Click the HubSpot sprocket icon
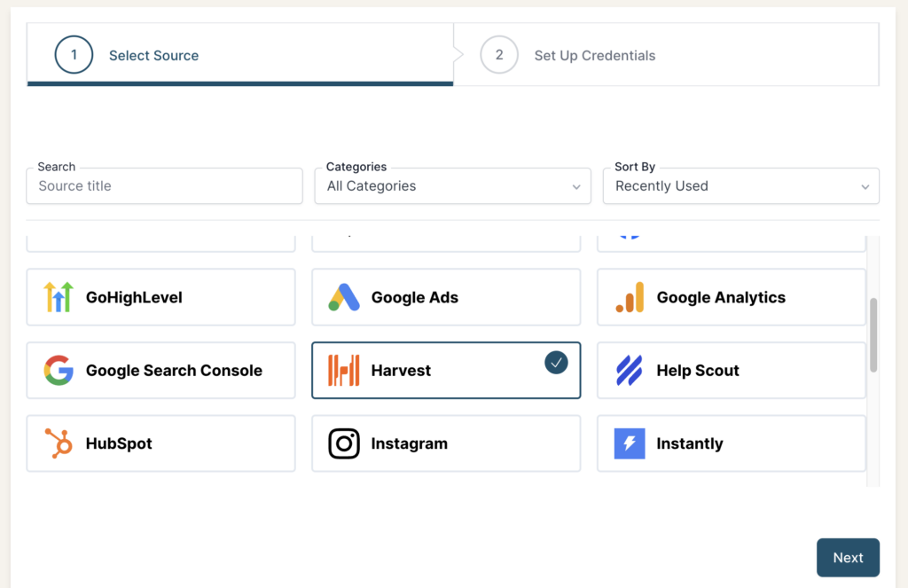908x588 pixels. coord(59,443)
